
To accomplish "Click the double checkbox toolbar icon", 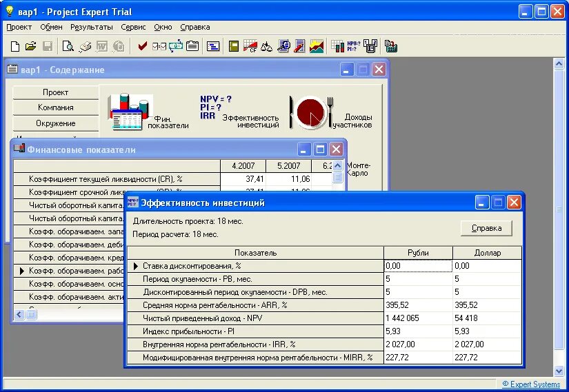I will pos(159,46).
